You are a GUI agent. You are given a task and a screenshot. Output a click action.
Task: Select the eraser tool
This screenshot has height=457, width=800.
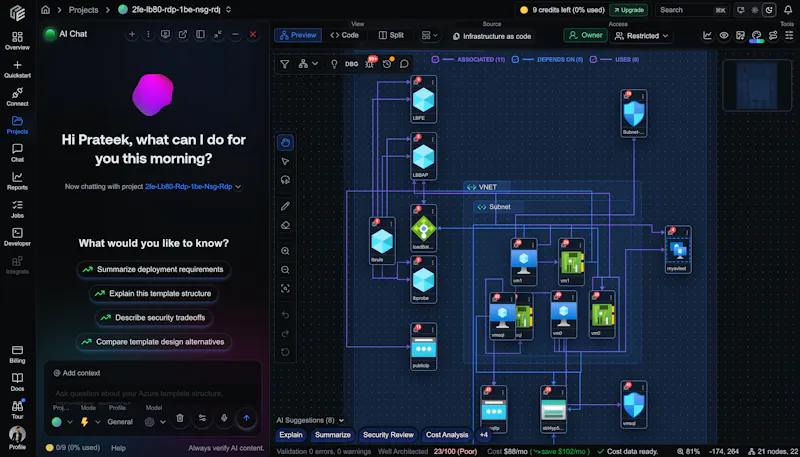[x=285, y=225]
